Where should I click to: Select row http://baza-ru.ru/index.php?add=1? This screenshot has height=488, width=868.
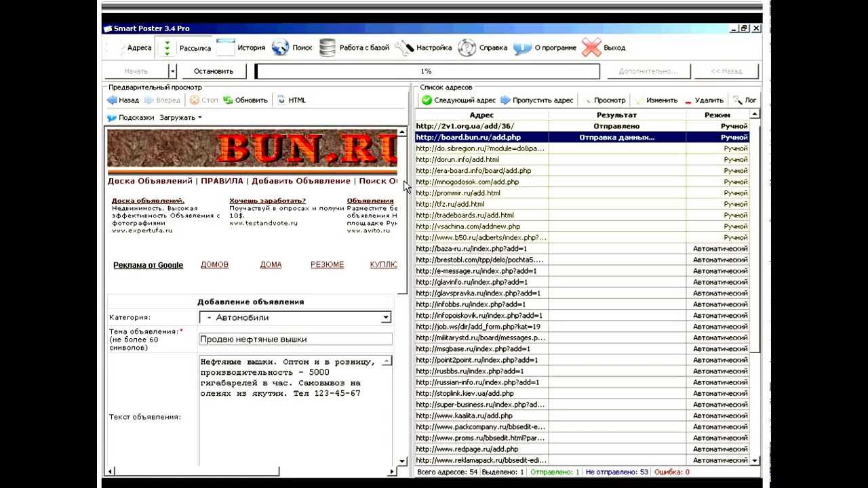point(582,249)
